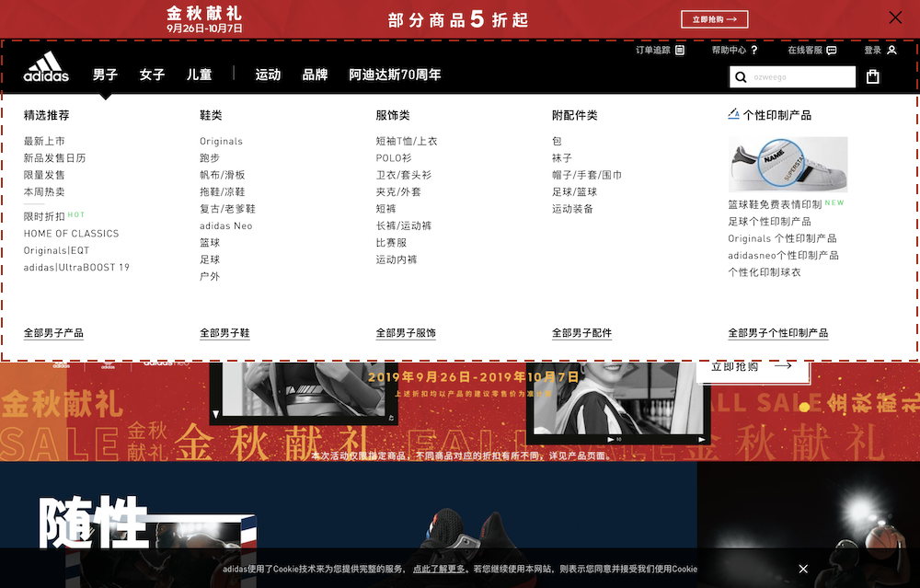Open the shopping bag icon
Screen dimensions: 920x588
(872, 76)
